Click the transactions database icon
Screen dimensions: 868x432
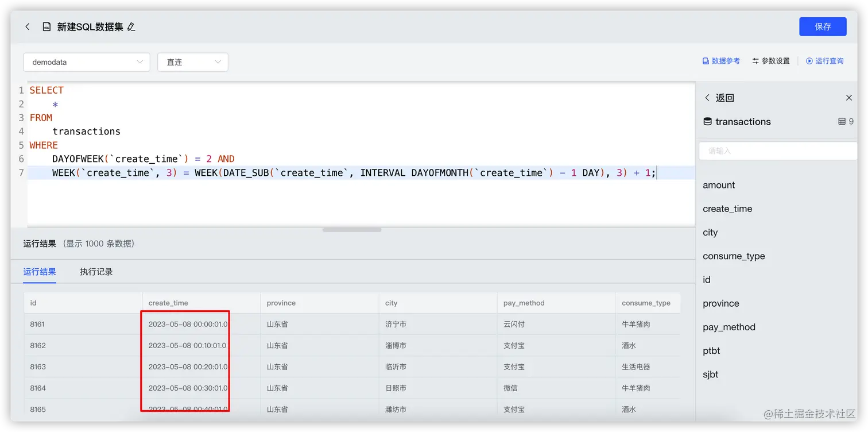[707, 122]
